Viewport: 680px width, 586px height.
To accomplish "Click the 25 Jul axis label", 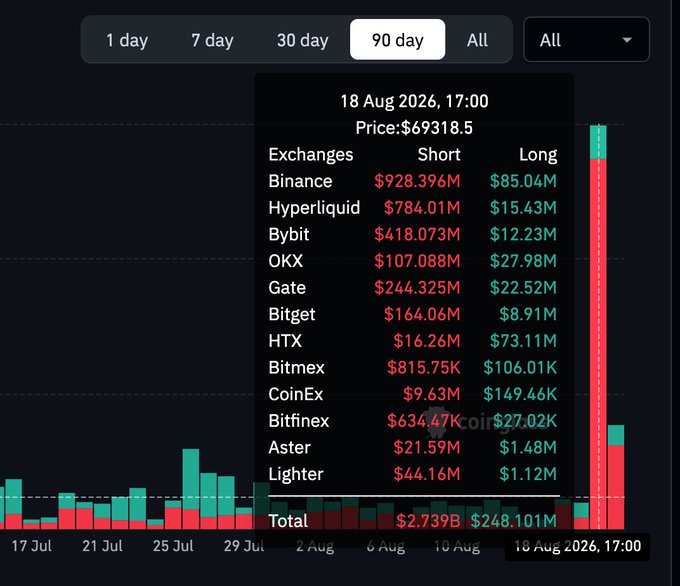I will coord(173,546).
